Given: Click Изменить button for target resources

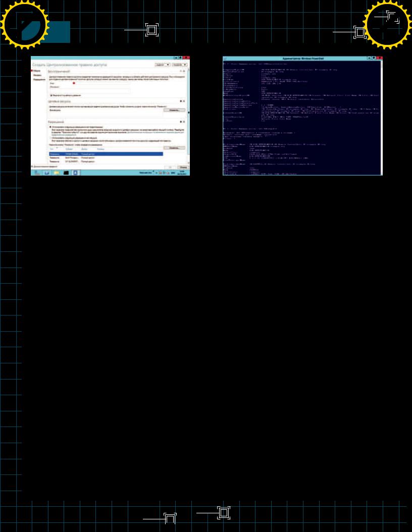Looking at the screenshot, I should point(174,110).
